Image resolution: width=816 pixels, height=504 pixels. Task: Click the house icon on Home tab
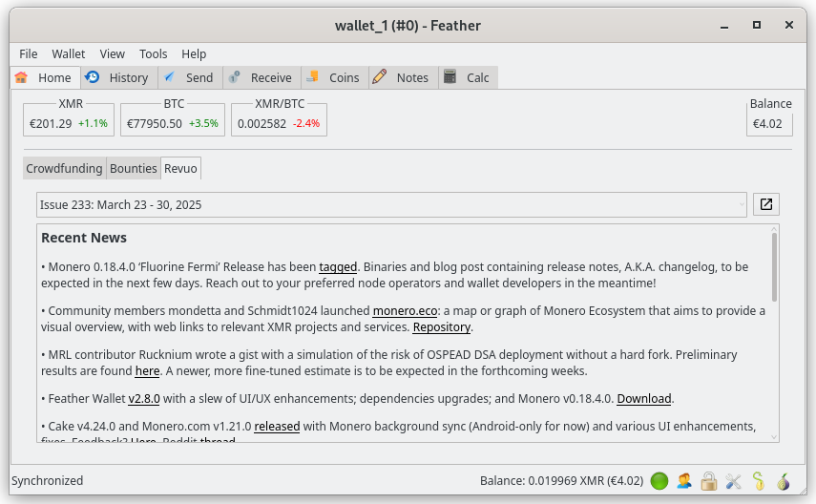tap(21, 77)
